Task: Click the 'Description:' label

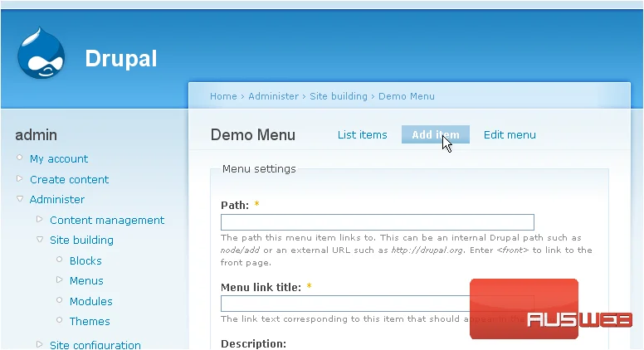Action: (x=253, y=344)
